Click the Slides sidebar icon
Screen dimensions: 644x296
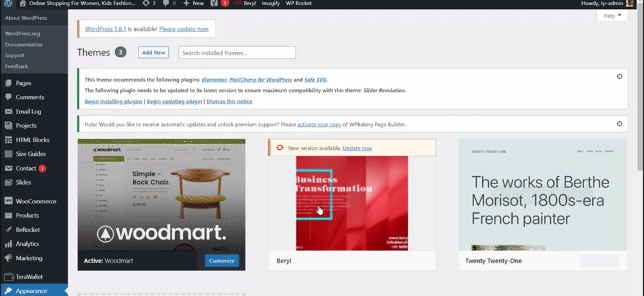click(x=8, y=182)
